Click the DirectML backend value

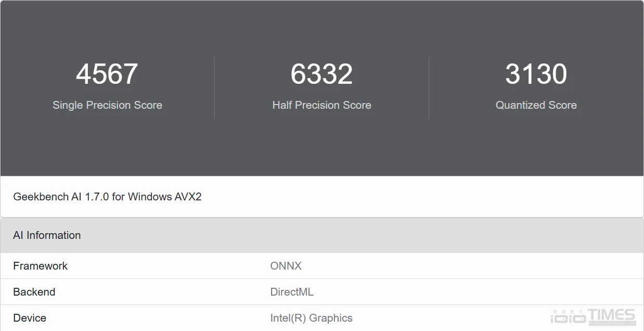point(292,292)
